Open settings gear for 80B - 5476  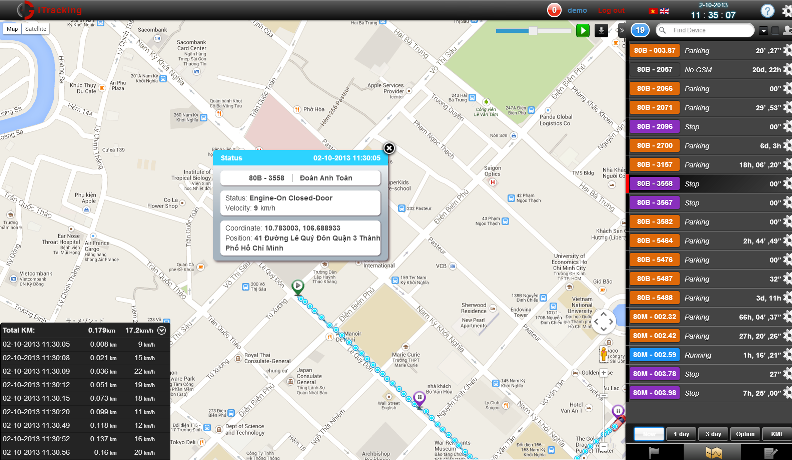787,260
